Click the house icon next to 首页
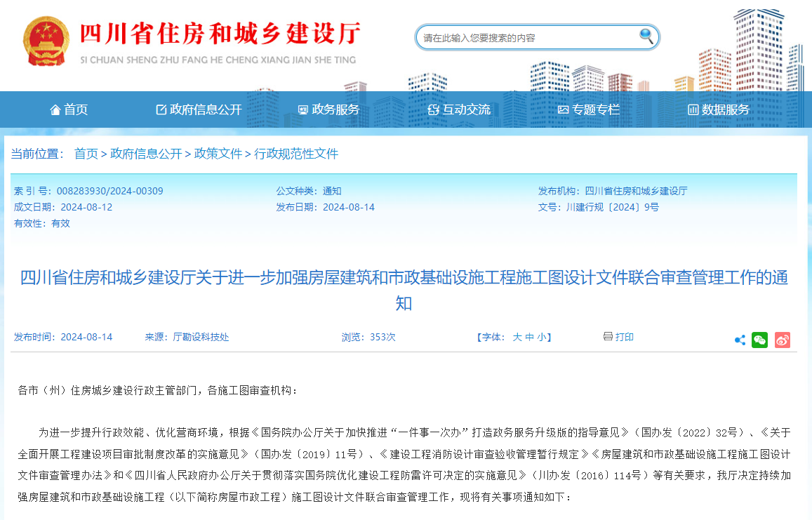The image size is (812, 520). pos(54,109)
